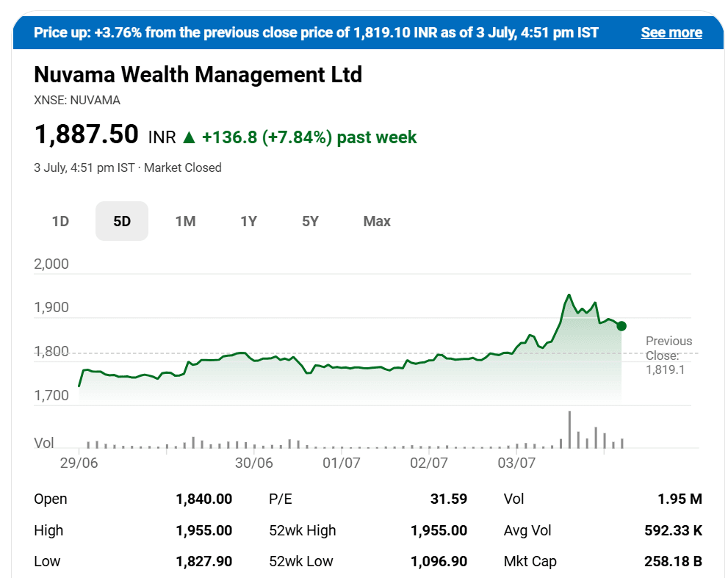
Task: Click the Low value 1,827.90
Action: point(203,561)
